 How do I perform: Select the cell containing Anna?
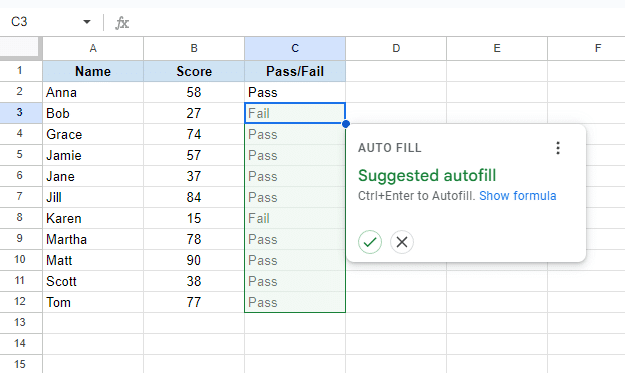[93, 92]
